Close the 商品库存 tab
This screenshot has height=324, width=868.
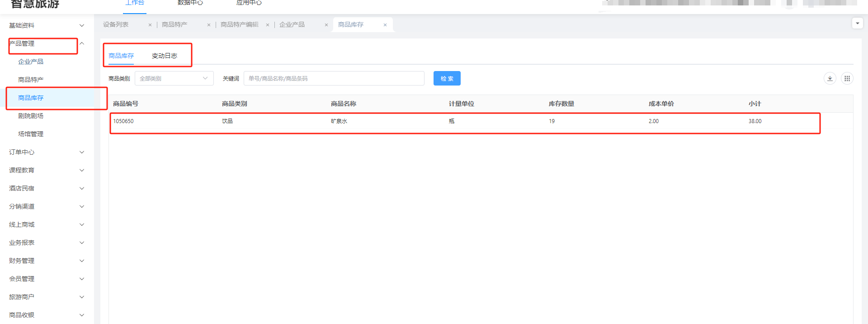(x=385, y=25)
